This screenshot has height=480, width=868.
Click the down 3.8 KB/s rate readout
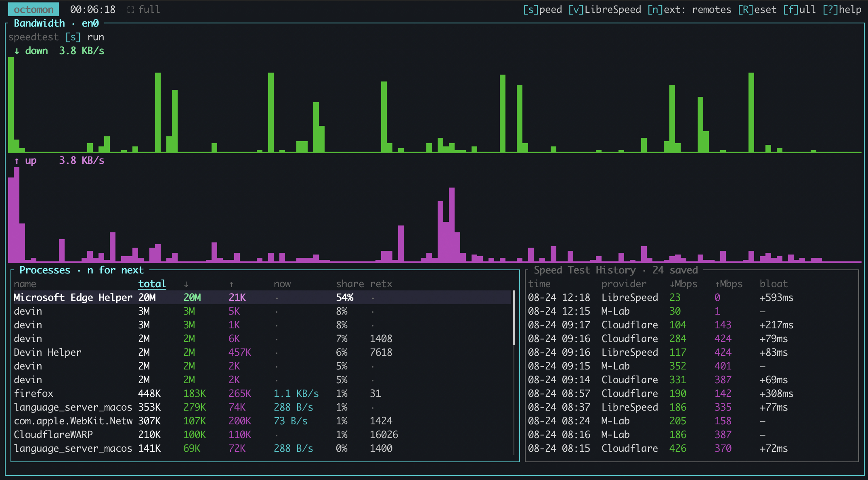tap(82, 51)
